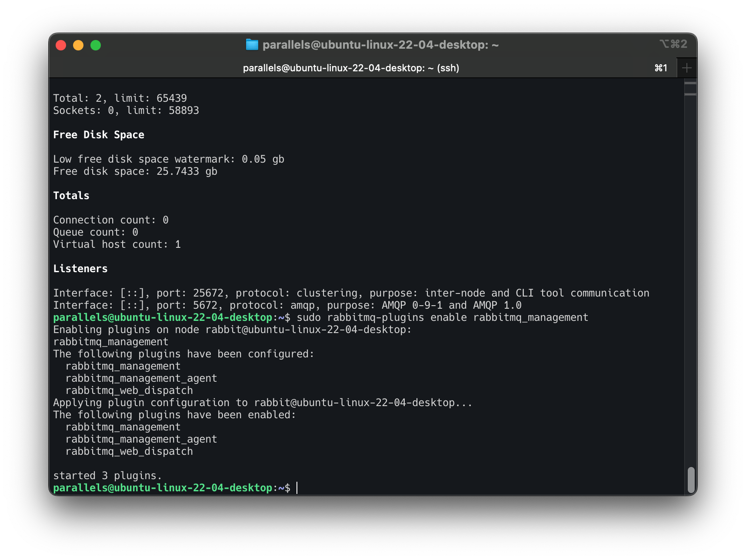746x560 pixels.
Task: Click the scrollbar thumb on the right edge
Action: (691, 480)
